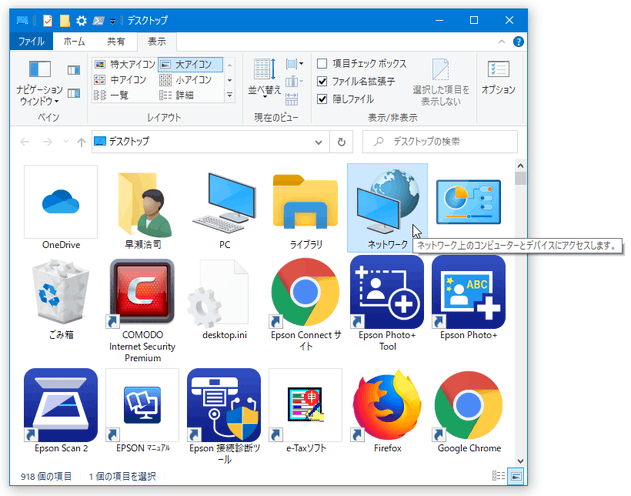
Task: Toggle the preview pane icon
Action: point(74,70)
